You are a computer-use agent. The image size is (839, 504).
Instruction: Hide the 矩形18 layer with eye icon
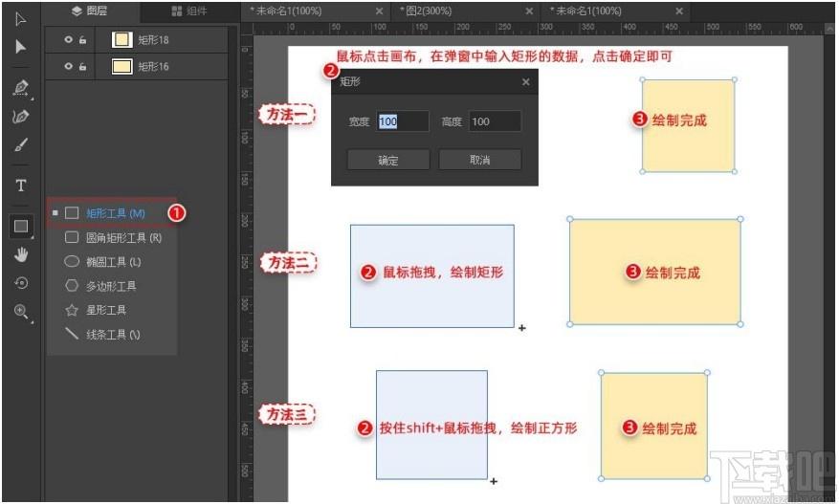pyautogui.click(x=68, y=40)
